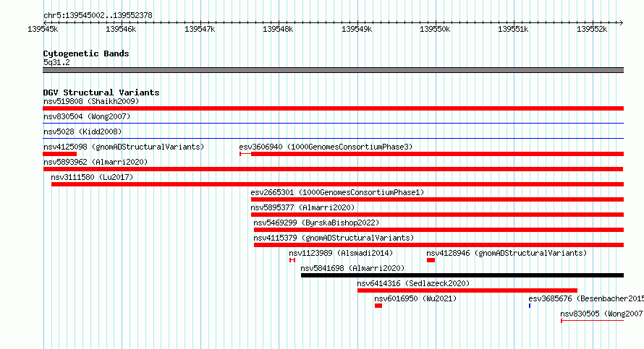
Task: Click the 139547k ruler label
Action: (x=200, y=29)
